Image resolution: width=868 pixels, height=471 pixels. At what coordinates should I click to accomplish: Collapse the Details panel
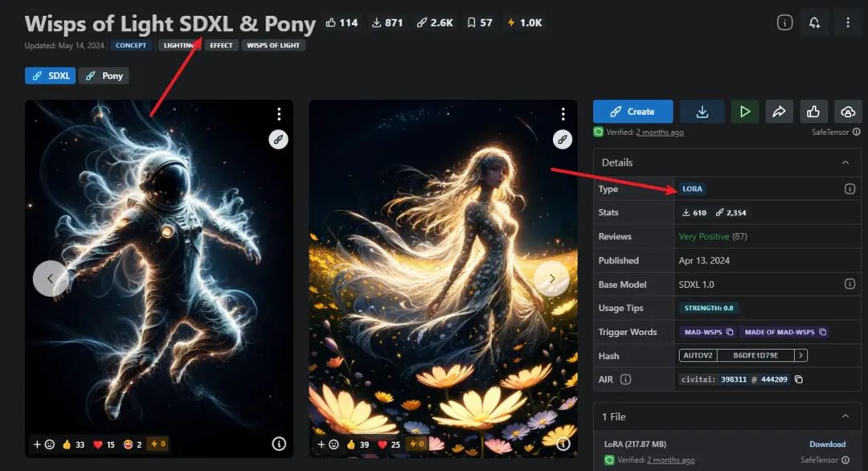point(845,162)
